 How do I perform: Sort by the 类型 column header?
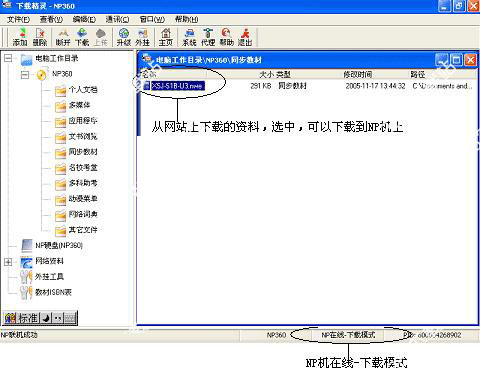pyautogui.click(x=283, y=74)
